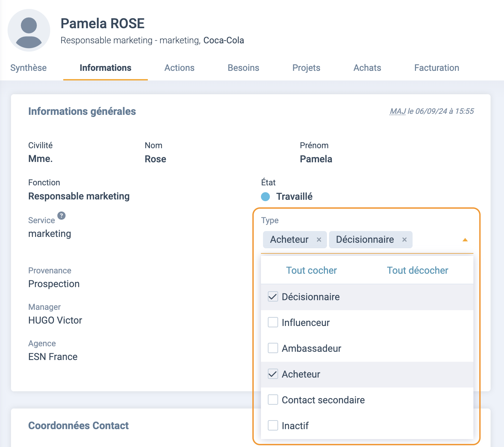
Task: Click the Rose last name value
Action: [155, 159]
